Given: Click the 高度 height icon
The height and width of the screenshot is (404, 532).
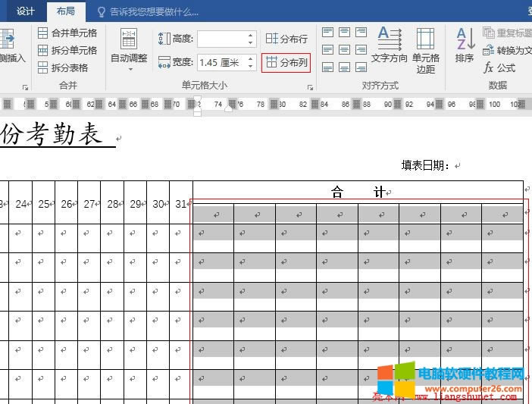Looking at the screenshot, I should tap(164, 39).
